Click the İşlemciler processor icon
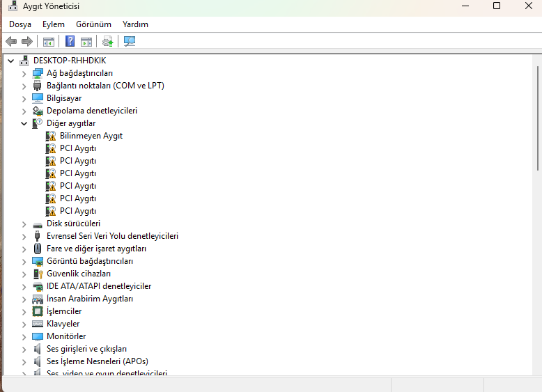542x392 pixels. tap(38, 311)
